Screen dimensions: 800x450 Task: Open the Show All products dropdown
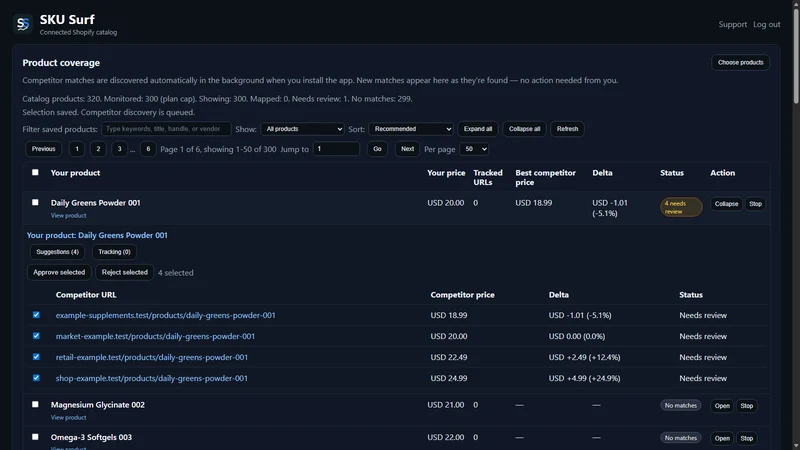click(x=303, y=129)
